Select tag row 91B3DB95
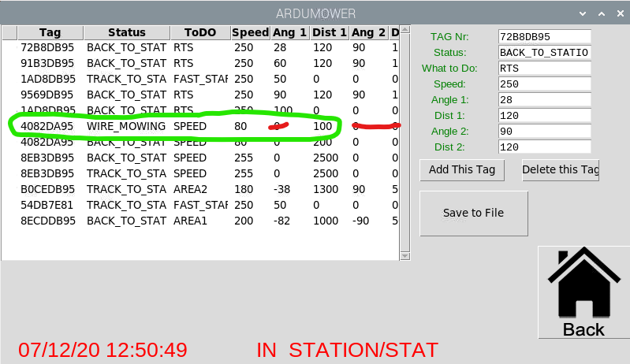 click(200, 63)
